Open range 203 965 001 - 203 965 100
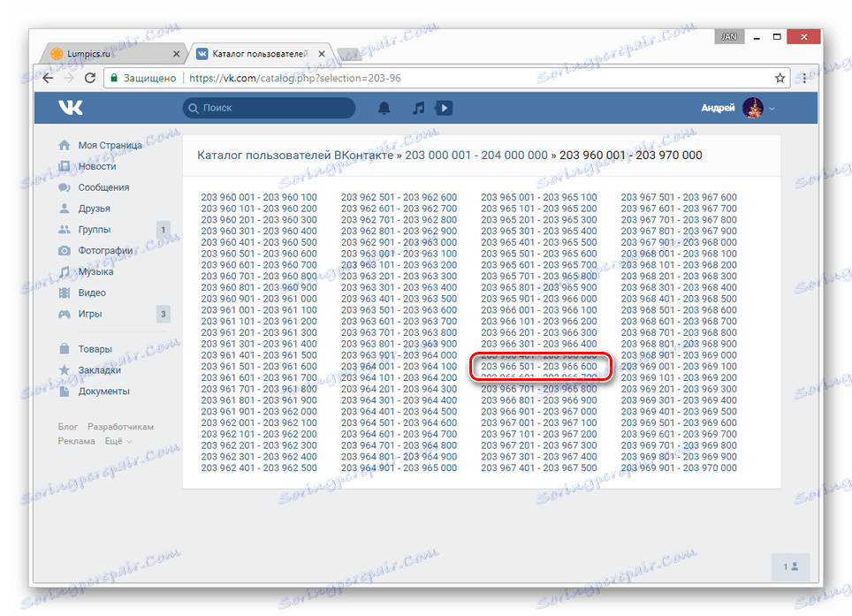This screenshot has width=852, height=616. pyautogui.click(x=539, y=197)
